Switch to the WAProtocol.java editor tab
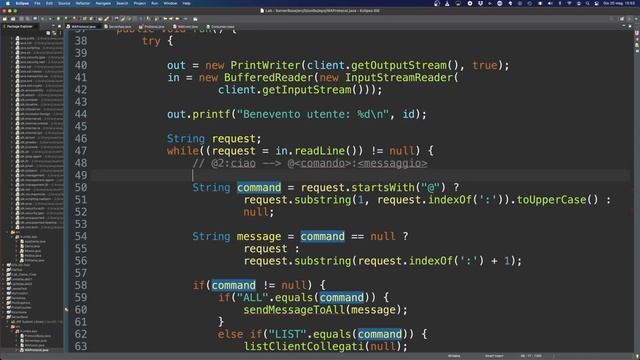 tap(83, 27)
